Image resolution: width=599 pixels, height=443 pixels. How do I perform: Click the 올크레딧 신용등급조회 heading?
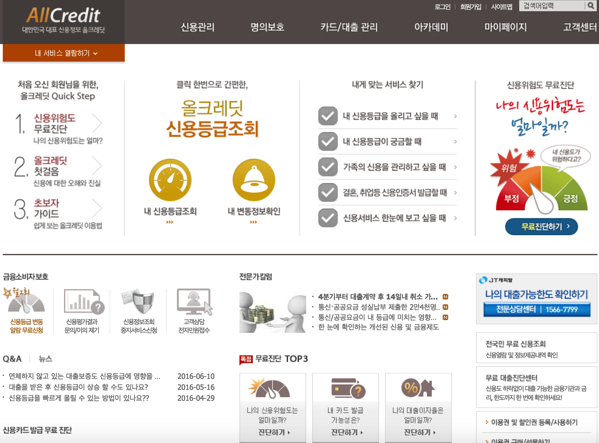pos(212,118)
